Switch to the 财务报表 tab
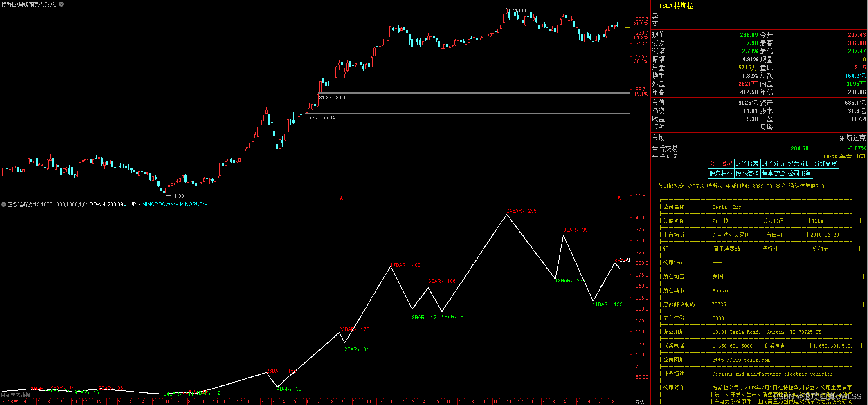This screenshot has width=868, height=405. tap(747, 163)
